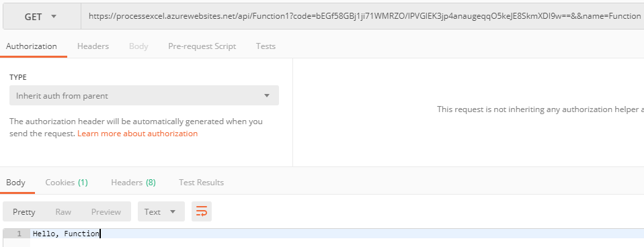
Task: Open the Pre-request Script tab
Action: tap(202, 46)
